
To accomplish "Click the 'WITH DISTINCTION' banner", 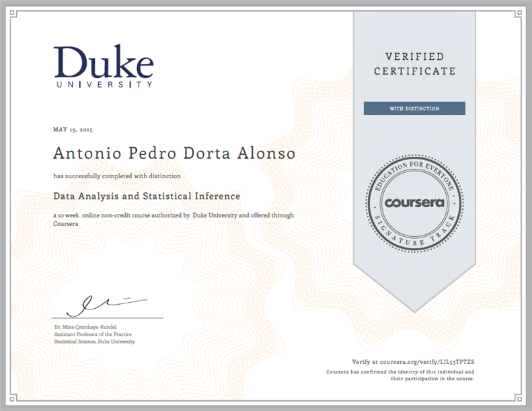I will 414,108.
